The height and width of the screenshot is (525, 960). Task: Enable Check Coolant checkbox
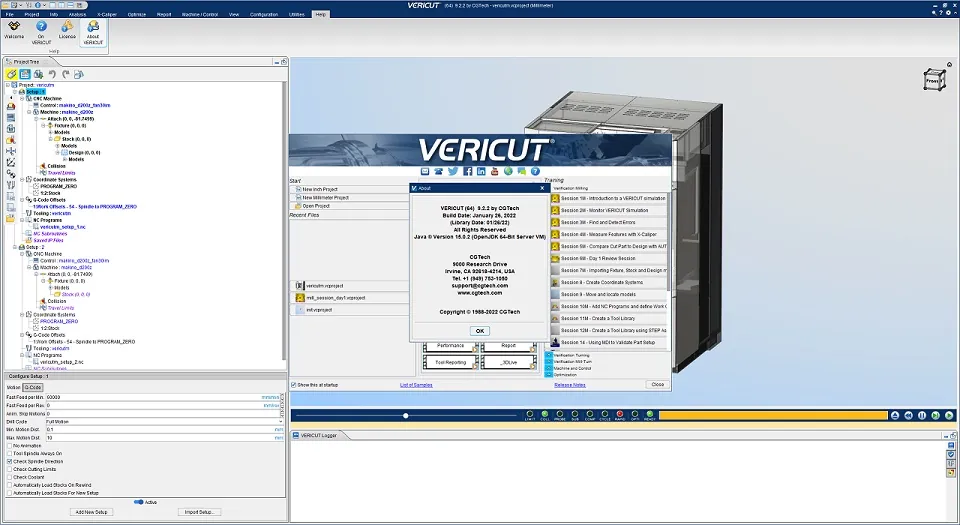pos(9,477)
